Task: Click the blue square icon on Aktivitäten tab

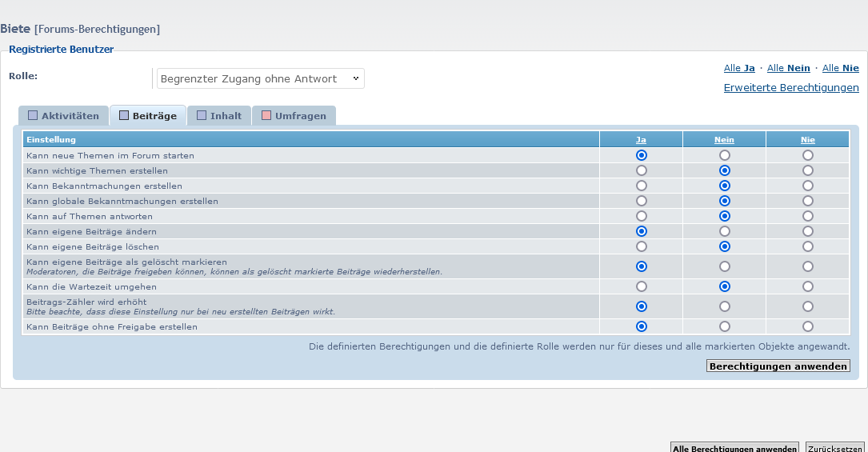Action: 33,115
